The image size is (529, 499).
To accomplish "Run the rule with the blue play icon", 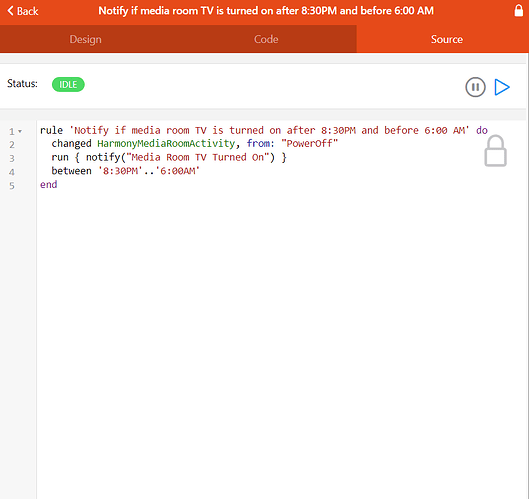I will click(502, 87).
